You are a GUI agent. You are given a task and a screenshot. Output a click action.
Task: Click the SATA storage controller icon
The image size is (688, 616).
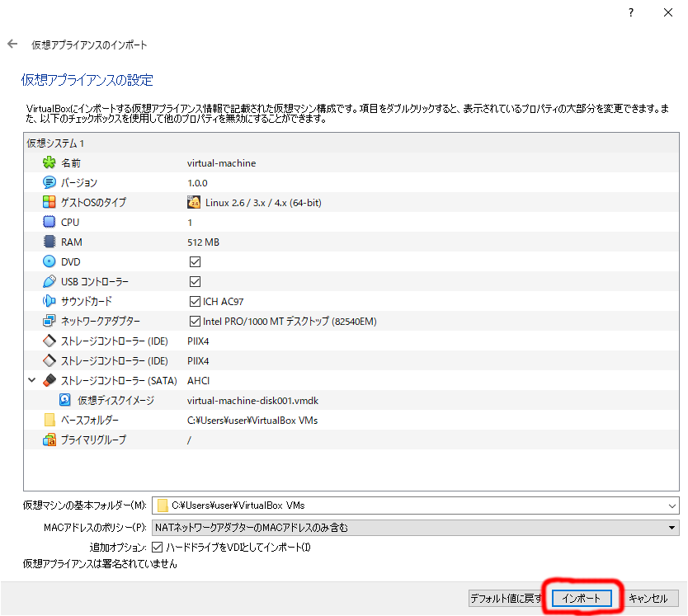(49, 380)
